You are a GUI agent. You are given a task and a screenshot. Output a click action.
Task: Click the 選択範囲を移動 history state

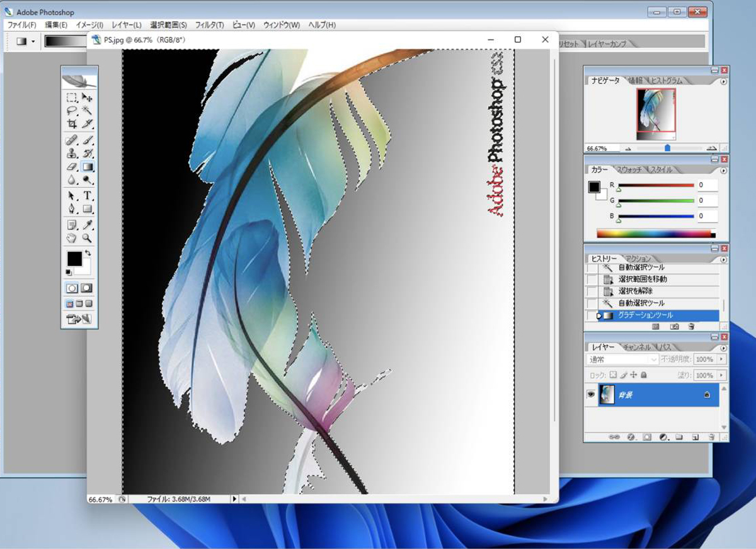[x=642, y=279]
